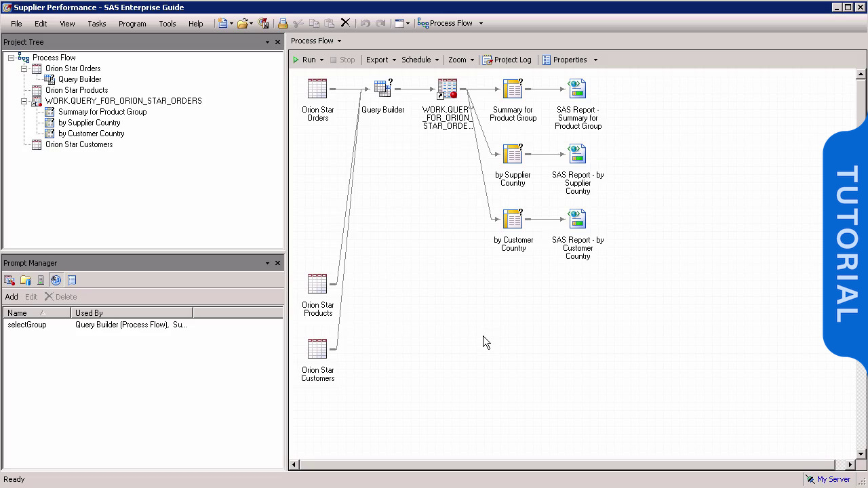The image size is (868, 488).
Task: Select the SAS Report - by Customer Country node
Action: [x=578, y=235]
